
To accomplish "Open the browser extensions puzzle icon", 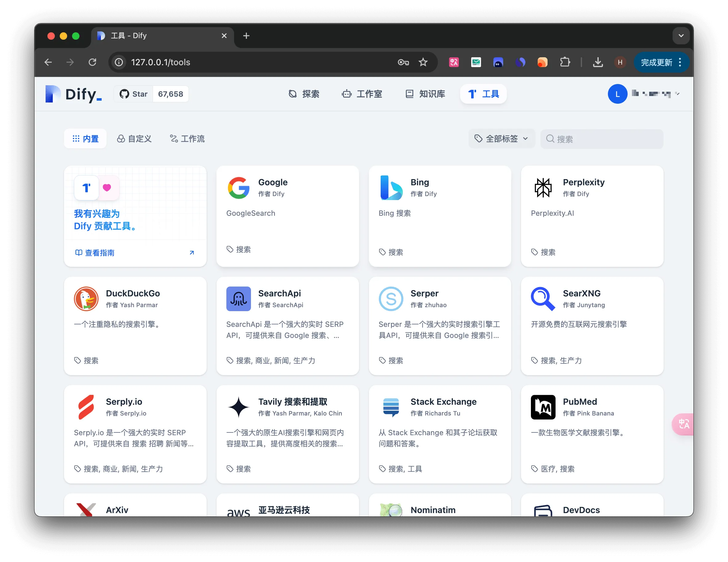I will pyautogui.click(x=565, y=62).
